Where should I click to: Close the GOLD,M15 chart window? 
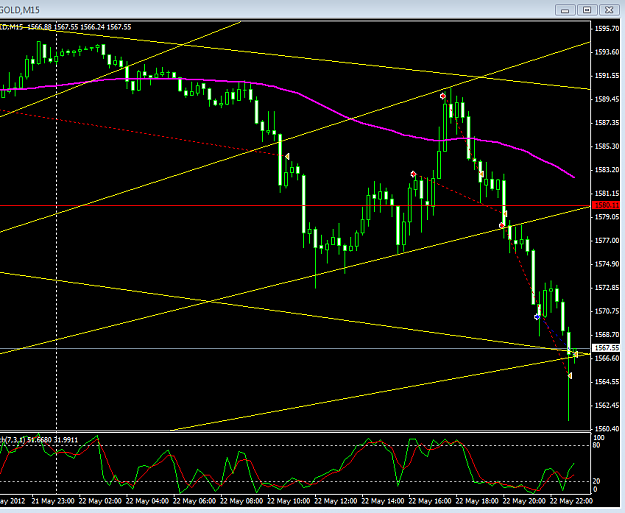pyautogui.click(x=609, y=10)
